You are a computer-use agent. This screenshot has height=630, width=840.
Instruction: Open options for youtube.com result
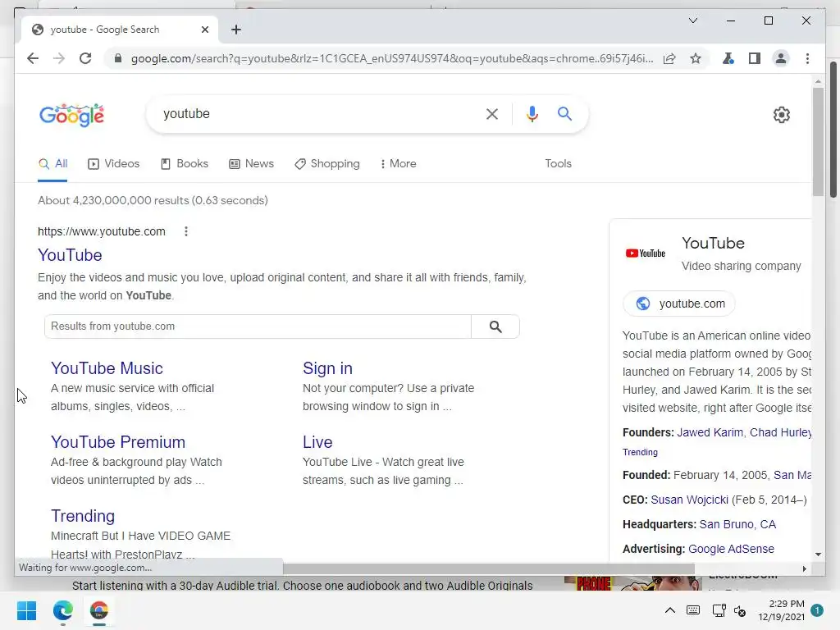click(186, 231)
